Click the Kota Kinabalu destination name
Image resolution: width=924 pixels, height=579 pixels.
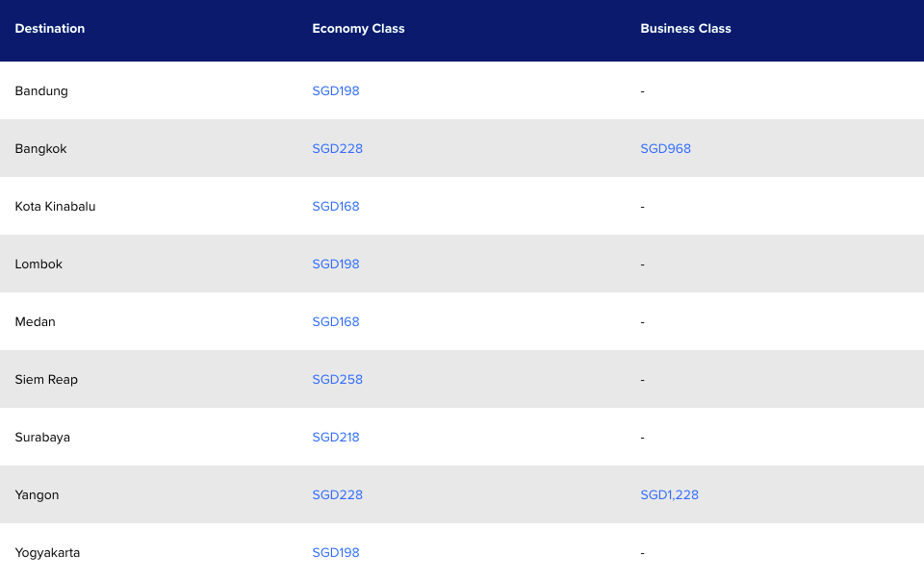coord(55,207)
